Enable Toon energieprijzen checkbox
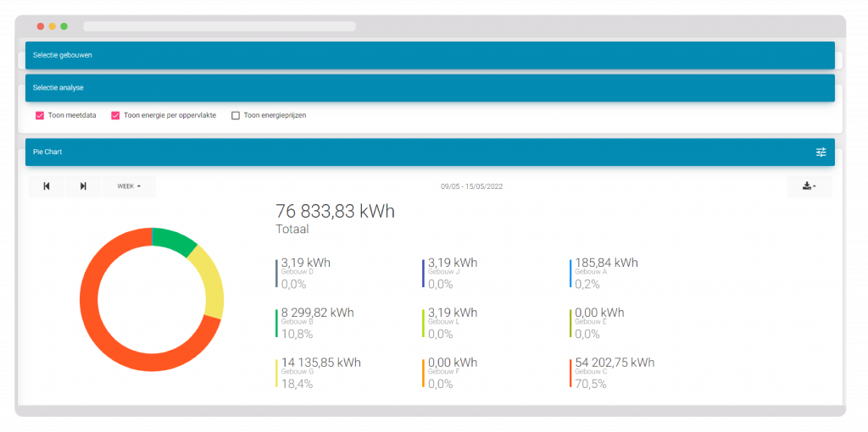 (x=236, y=115)
